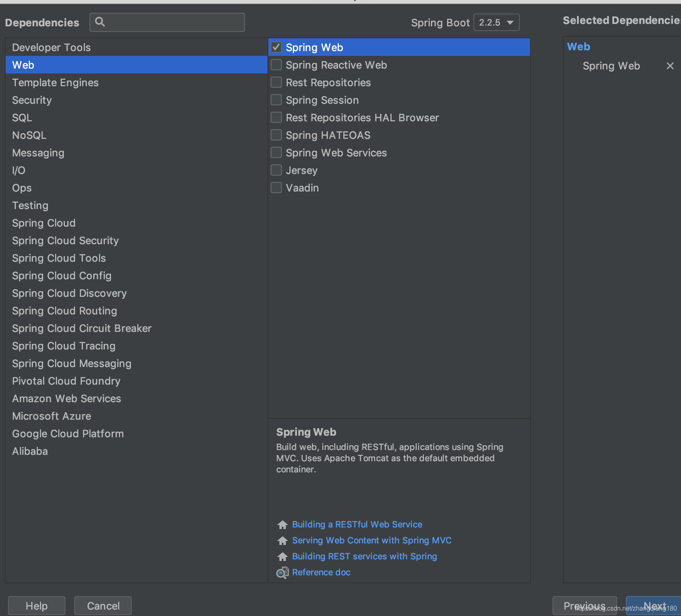Choose Amazon Web Services category
Viewport: 681px width, 616px height.
(136, 398)
